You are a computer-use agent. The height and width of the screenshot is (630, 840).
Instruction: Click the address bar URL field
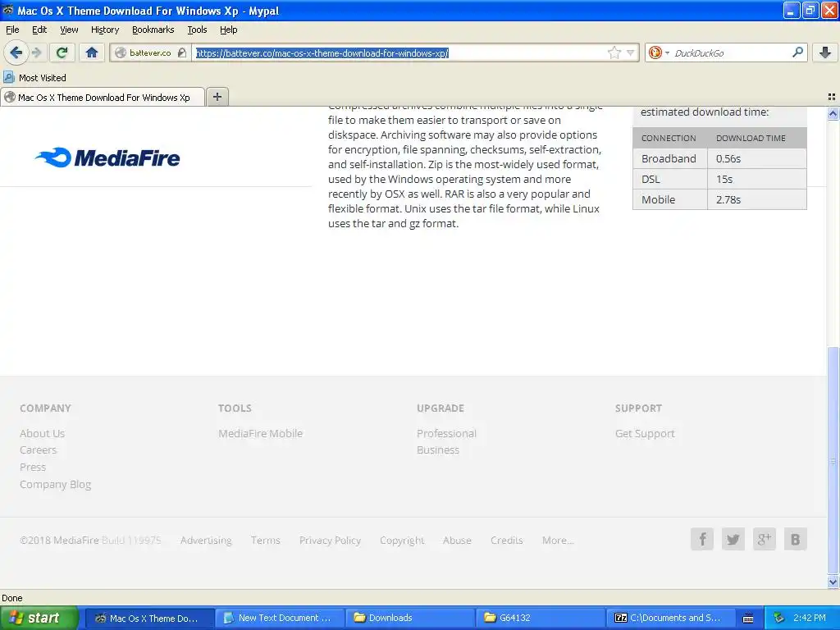pyautogui.click(x=399, y=52)
